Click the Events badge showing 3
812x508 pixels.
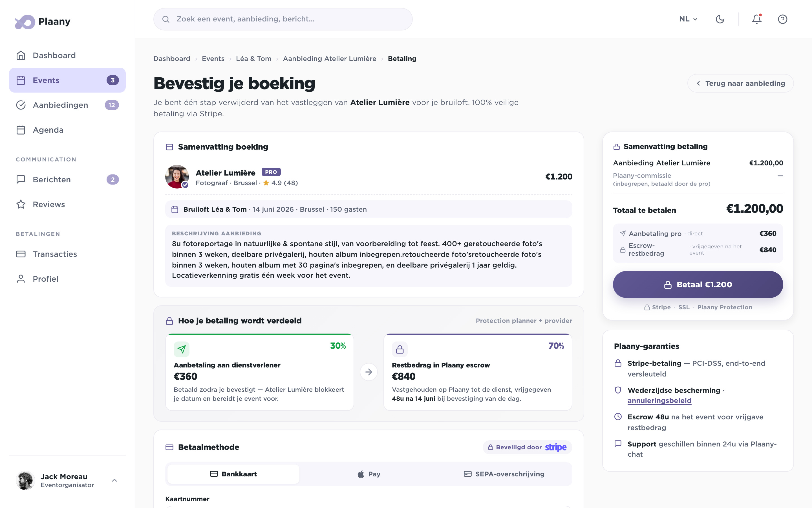click(113, 80)
